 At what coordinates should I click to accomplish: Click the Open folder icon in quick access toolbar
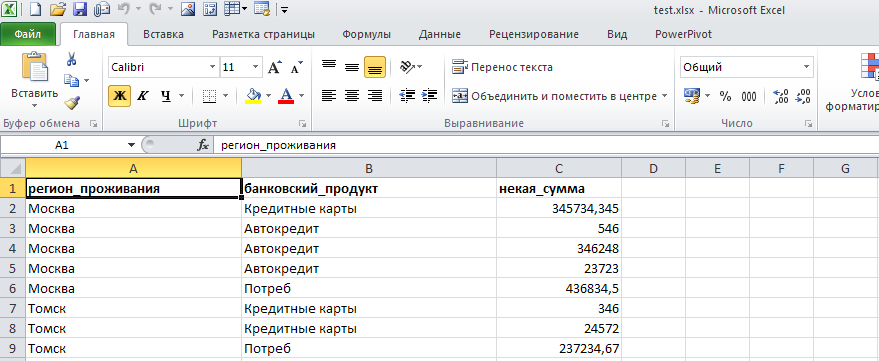pyautogui.click(x=57, y=10)
